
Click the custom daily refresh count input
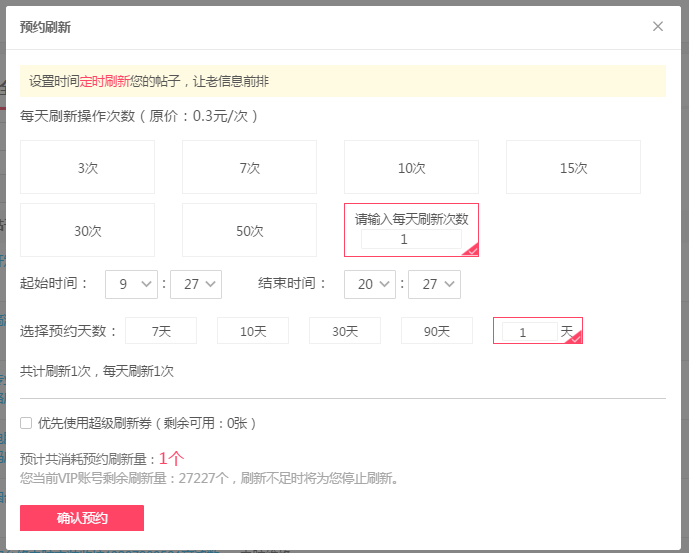(x=411, y=239)
